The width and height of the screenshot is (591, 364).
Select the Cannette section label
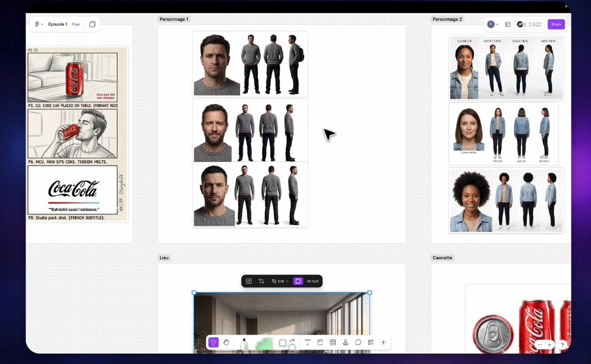(x=443, y=258)
